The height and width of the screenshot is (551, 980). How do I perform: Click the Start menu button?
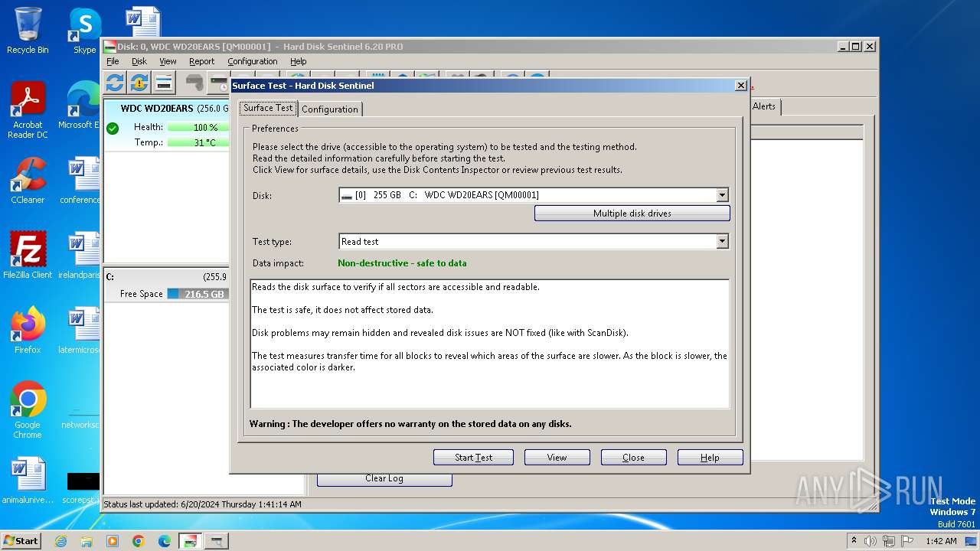click(x=21, y=541)
